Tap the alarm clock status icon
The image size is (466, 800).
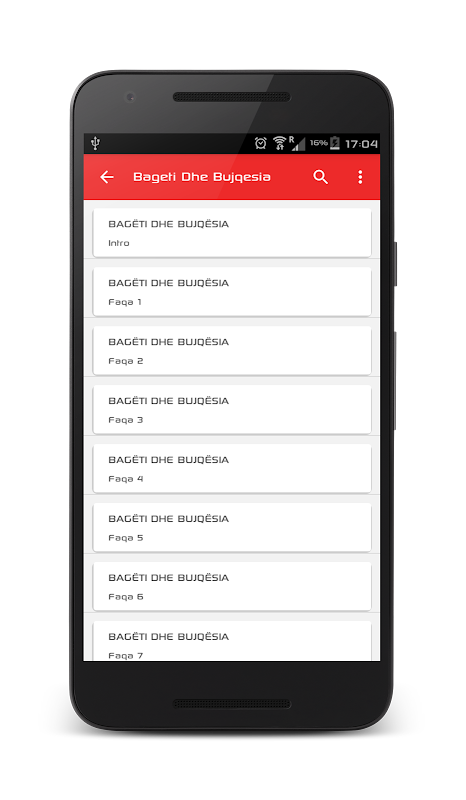(x=261, y=143)
